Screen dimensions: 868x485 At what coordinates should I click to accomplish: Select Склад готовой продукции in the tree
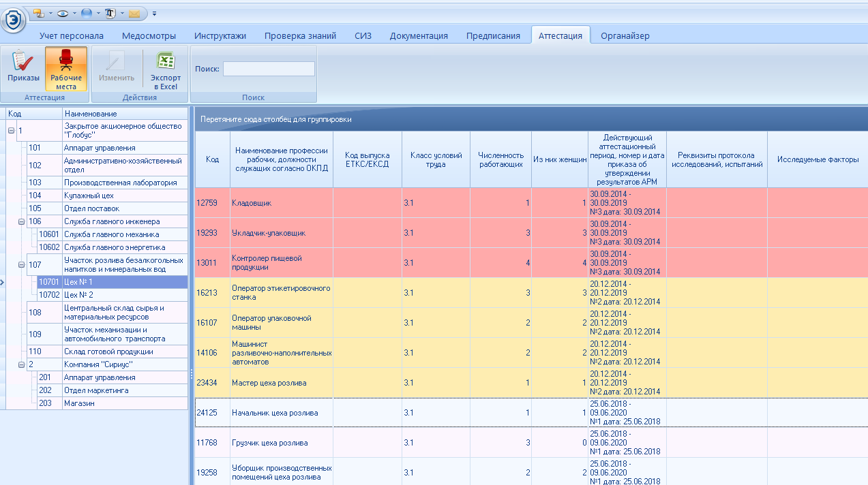(108, 351)
